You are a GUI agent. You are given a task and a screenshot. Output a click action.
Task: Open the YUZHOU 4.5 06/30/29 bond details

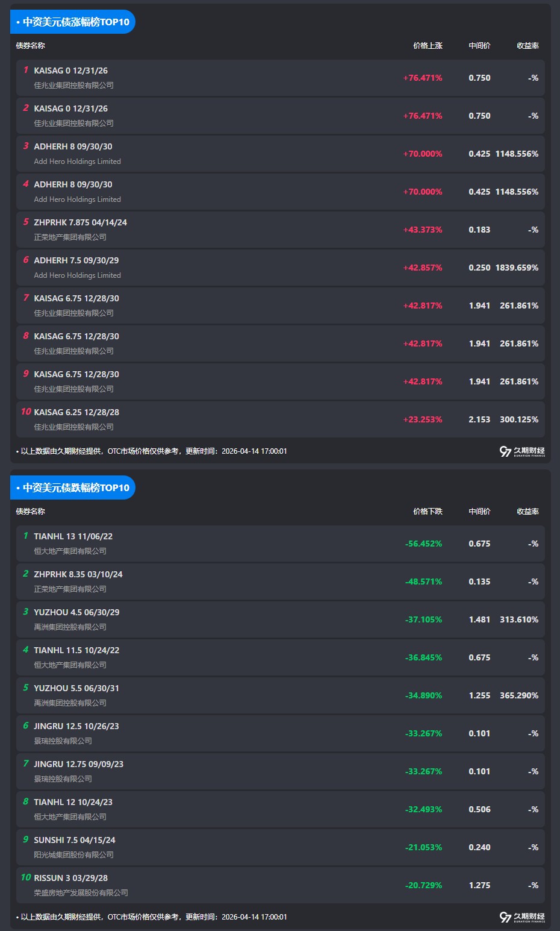click(76, 612)
